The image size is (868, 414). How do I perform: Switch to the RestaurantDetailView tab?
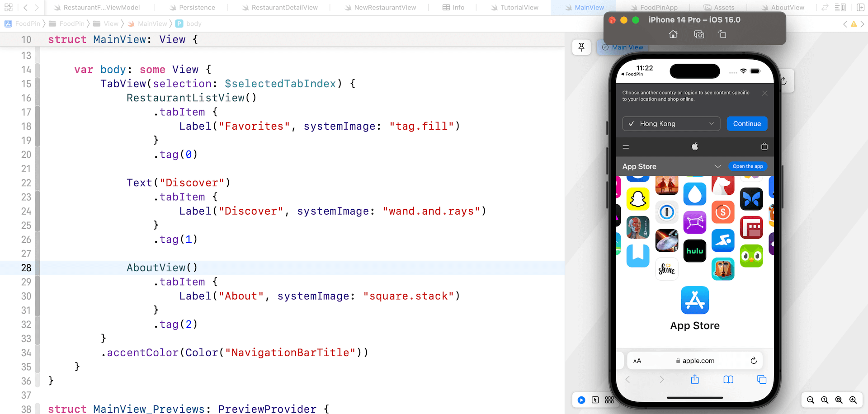click(x=284, y=8)
